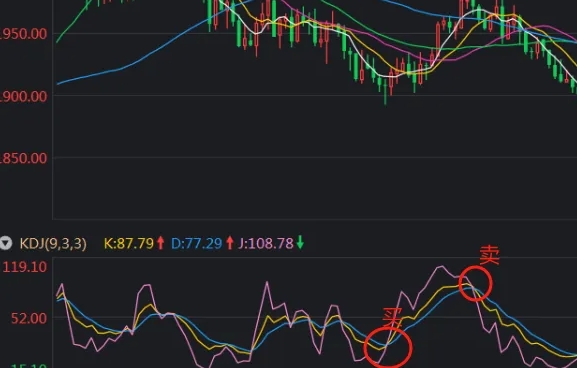
Task: Click the 52.00 KDJ axis label
Action: (x=29, y=318)
